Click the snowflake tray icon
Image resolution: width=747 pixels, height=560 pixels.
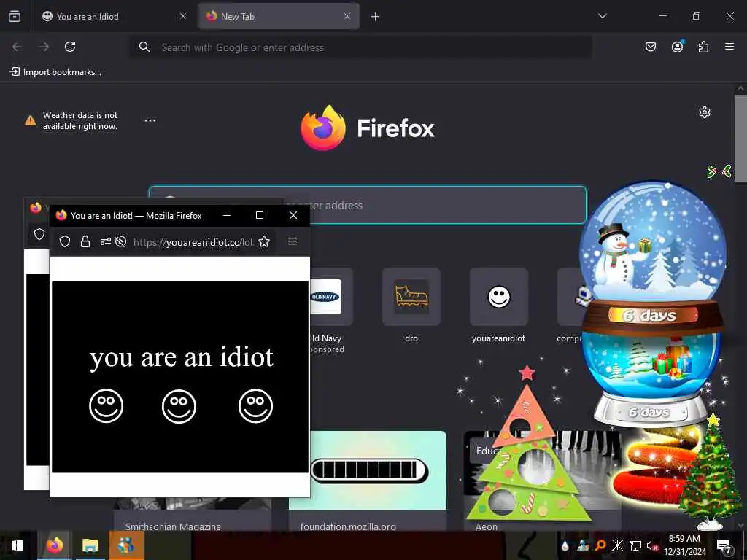[617, 545]
